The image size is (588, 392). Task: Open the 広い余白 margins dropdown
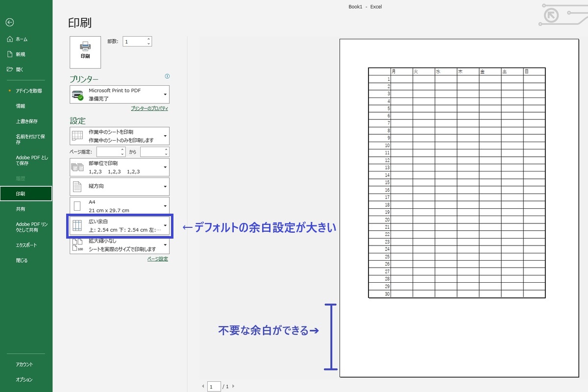120,225
